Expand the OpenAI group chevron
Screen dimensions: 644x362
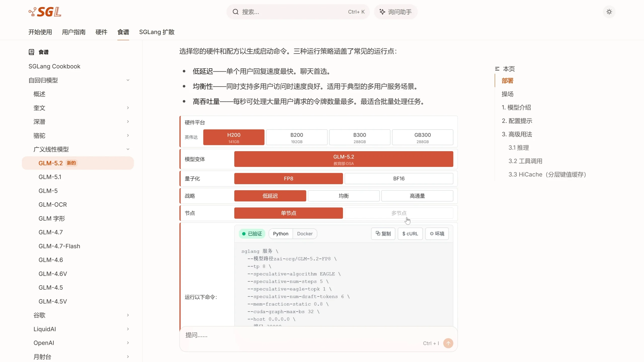(x=128, y=343)
